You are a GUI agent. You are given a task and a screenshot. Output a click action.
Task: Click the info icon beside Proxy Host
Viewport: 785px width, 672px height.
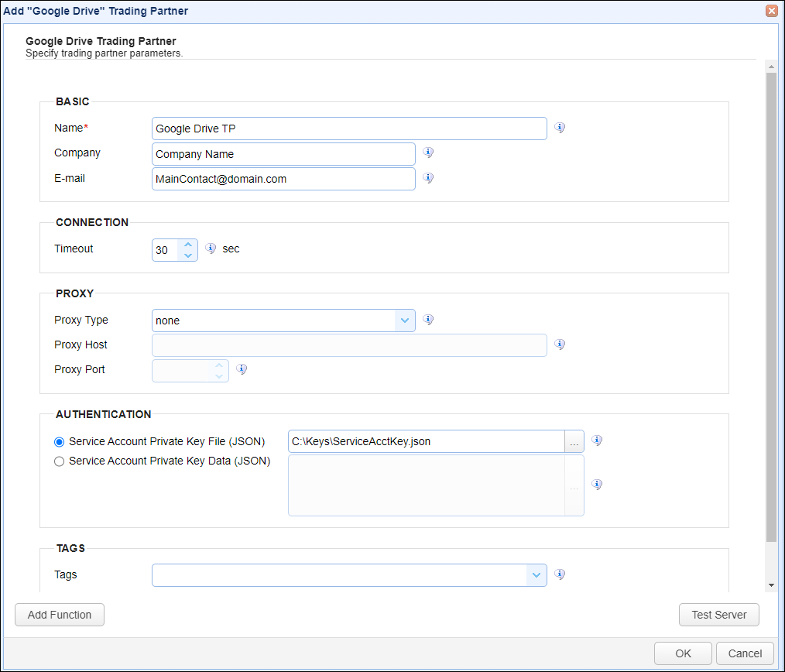(x=560, y=345)
